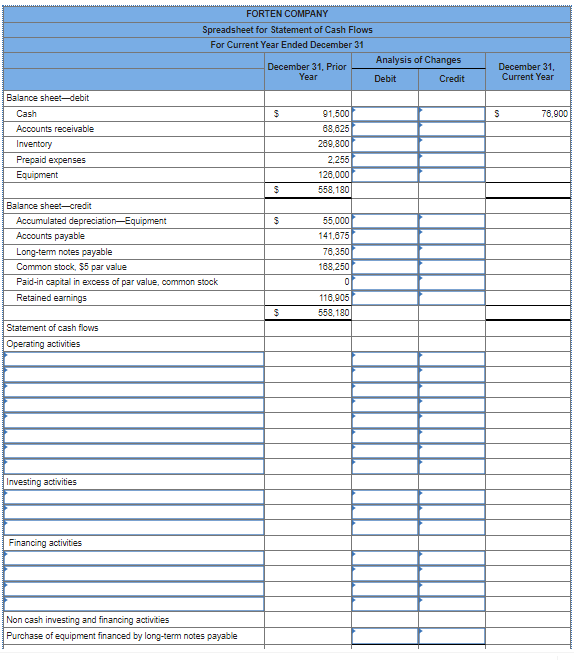The image size is (574, 660).
Task: Click Accumulated depreciation—Equipment credit cell
Action: pos(452,221)
